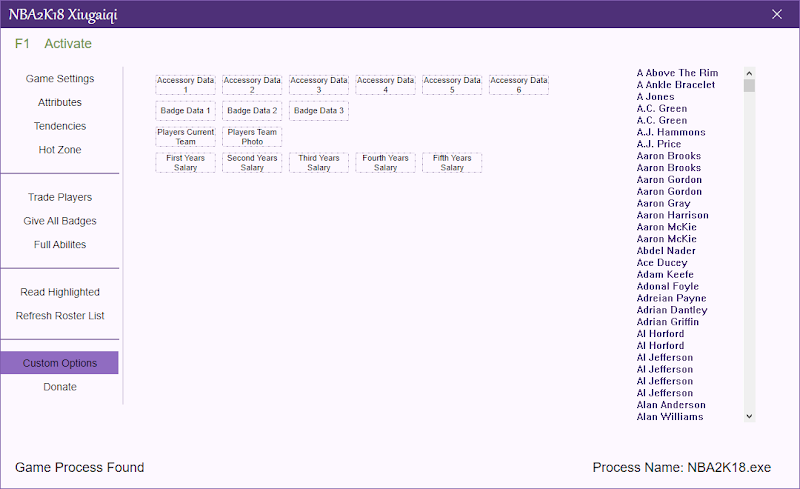Select 'A Above The Rim' in roster list
Screen dimensions: 800x489
677,73
